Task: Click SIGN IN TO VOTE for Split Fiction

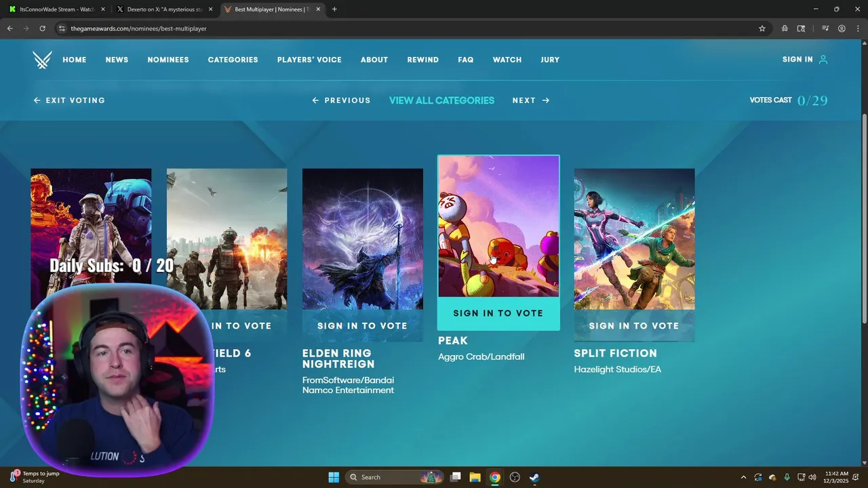Action: pos(634,326)
